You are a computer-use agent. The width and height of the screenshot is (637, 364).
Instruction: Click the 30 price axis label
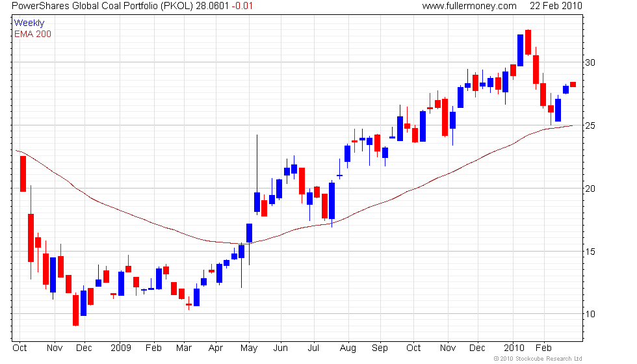point(590,62)
